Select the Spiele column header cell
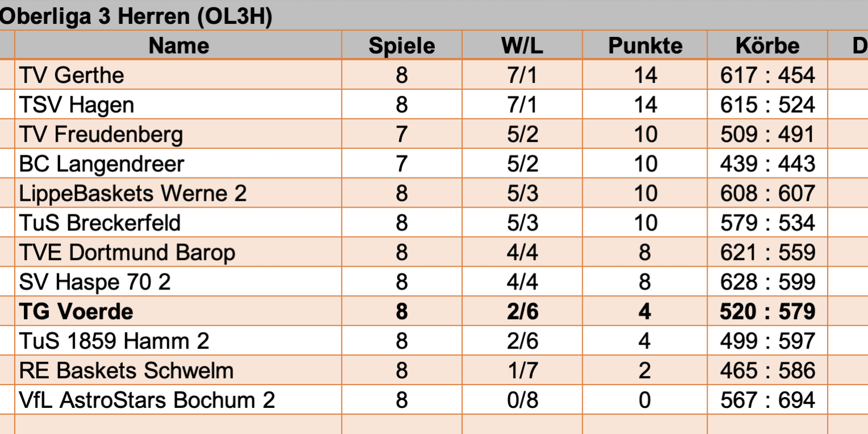 (x=402, y=46)
